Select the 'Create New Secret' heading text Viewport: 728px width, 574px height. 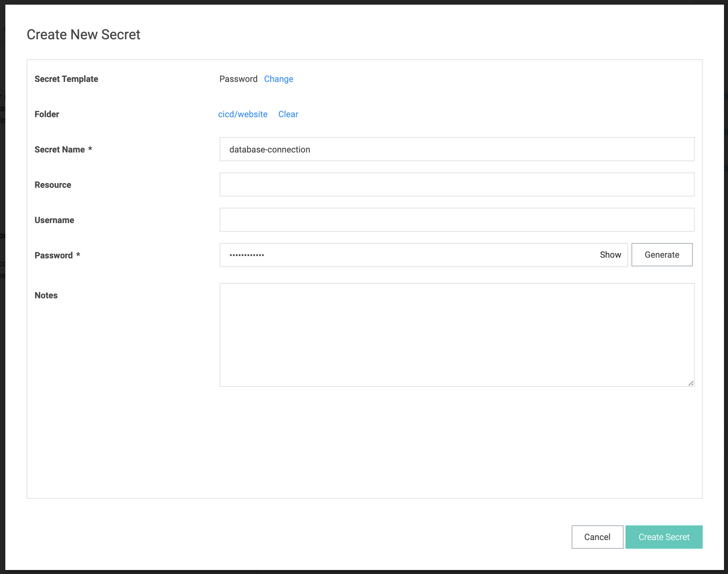point(83,35)
